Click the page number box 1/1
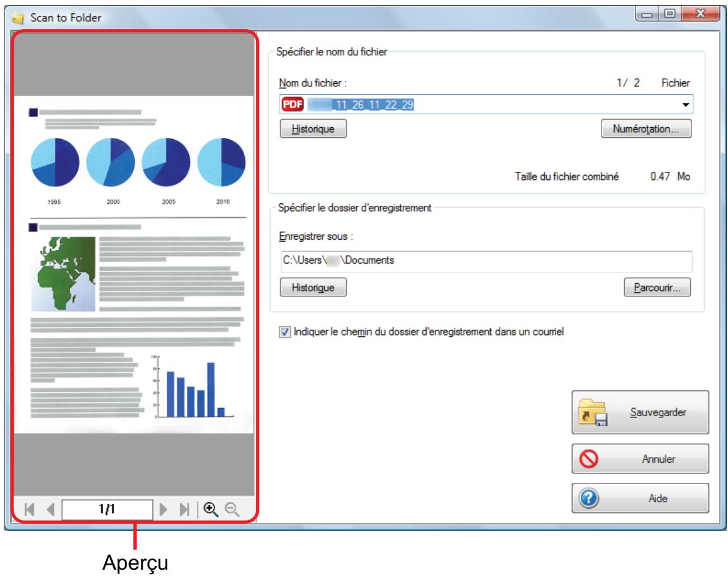728x576 pixels. 107,509
